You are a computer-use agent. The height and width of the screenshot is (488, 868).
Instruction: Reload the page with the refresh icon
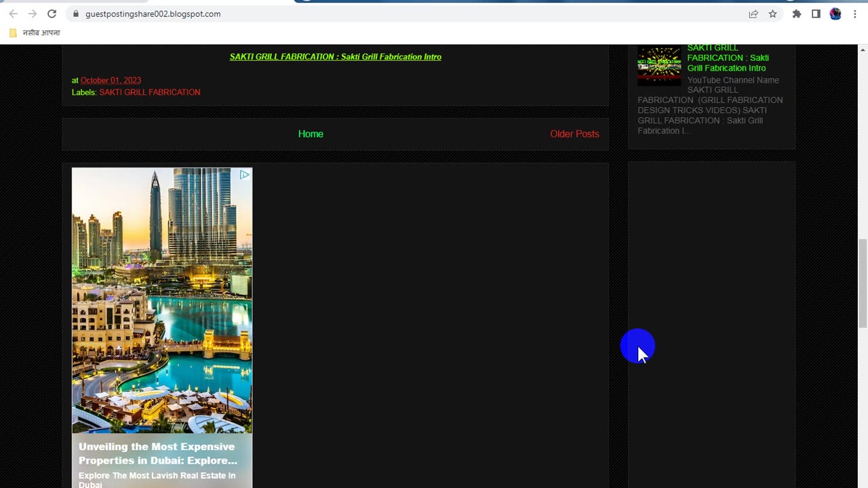point(52,14)
